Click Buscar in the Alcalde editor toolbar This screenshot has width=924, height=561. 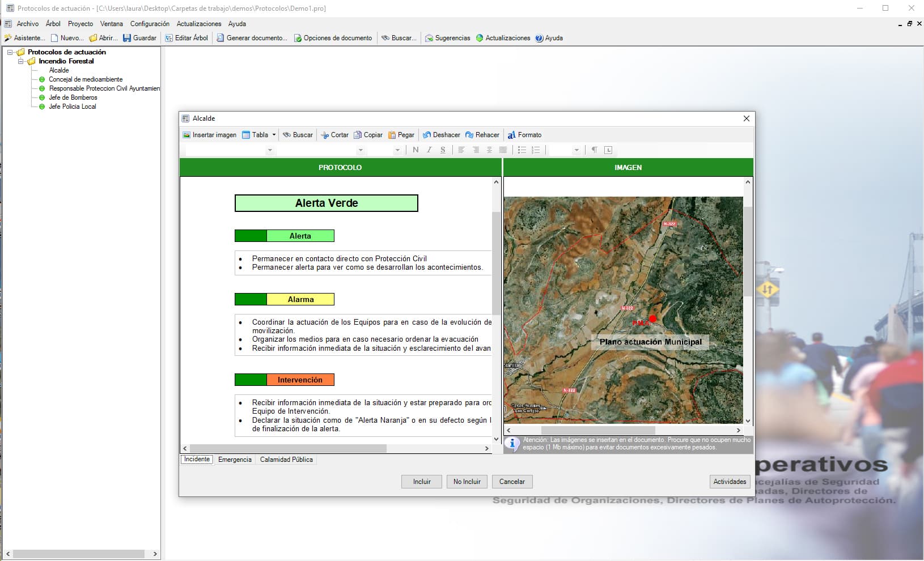(x=298, y=135)
